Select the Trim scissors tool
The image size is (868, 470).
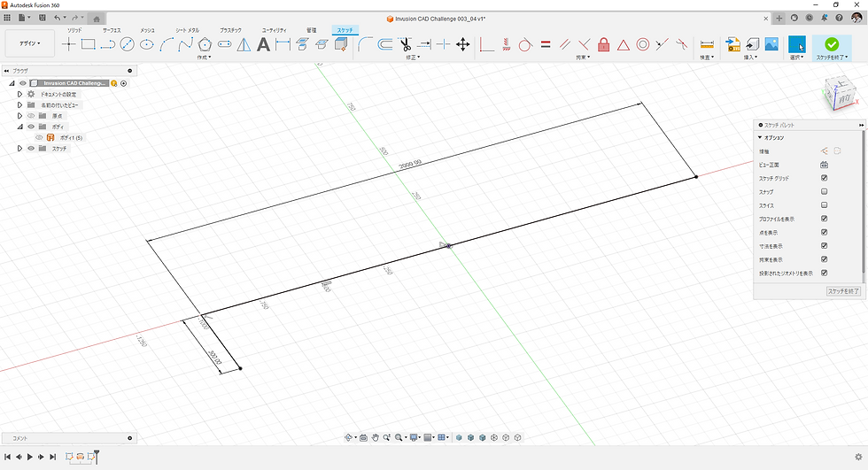point(405,45)
